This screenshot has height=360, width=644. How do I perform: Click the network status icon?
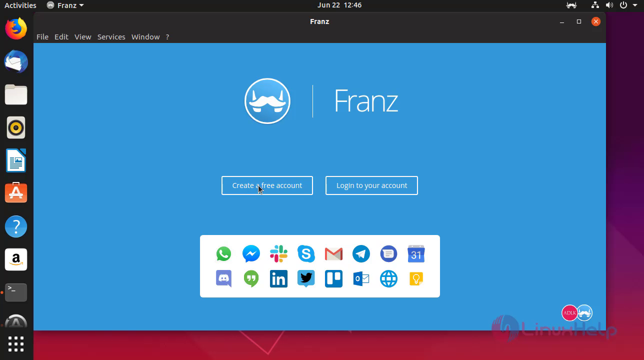(x=595, y=5)
